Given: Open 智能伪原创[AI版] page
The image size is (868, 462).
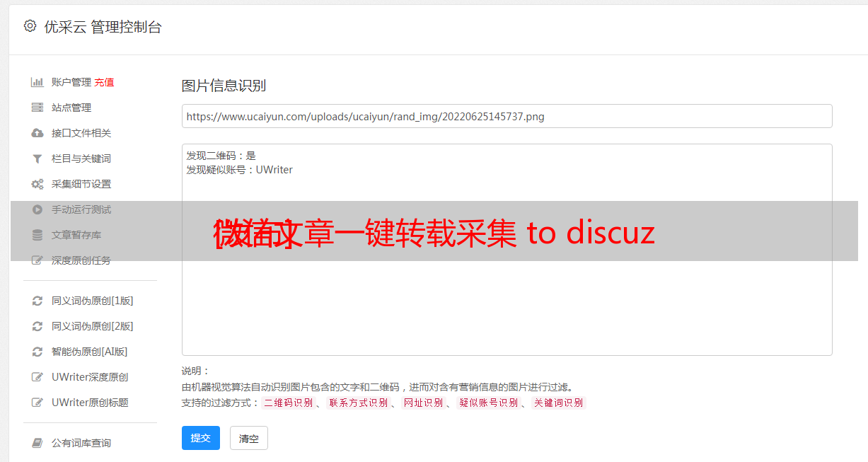Looking at the screenshot, I should 90,352.
